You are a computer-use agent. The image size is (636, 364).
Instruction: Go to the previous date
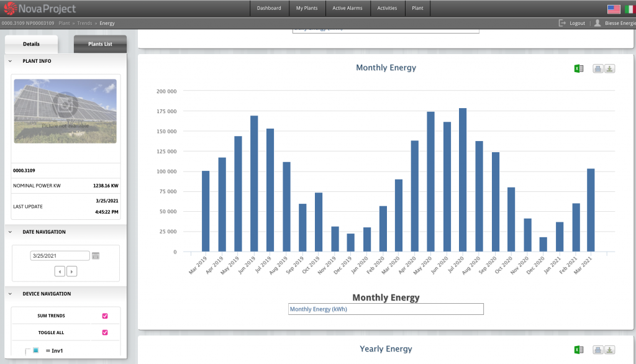(x=60, y=271)
